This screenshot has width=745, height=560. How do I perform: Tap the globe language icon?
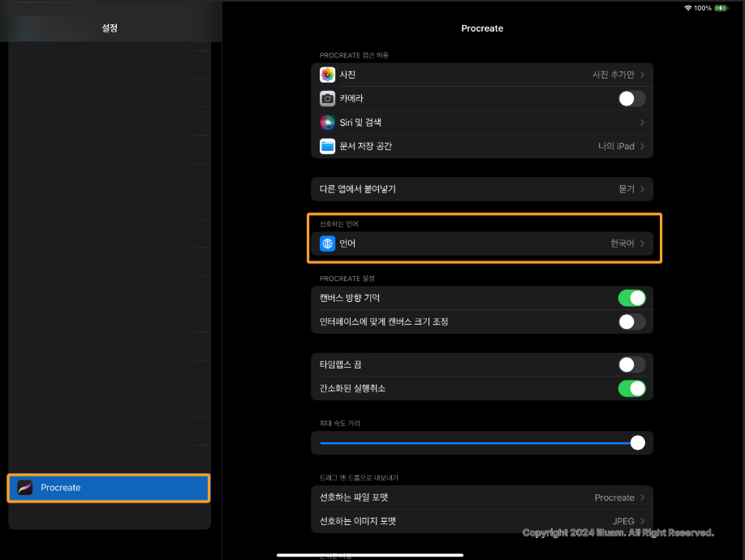coord(327,243)
